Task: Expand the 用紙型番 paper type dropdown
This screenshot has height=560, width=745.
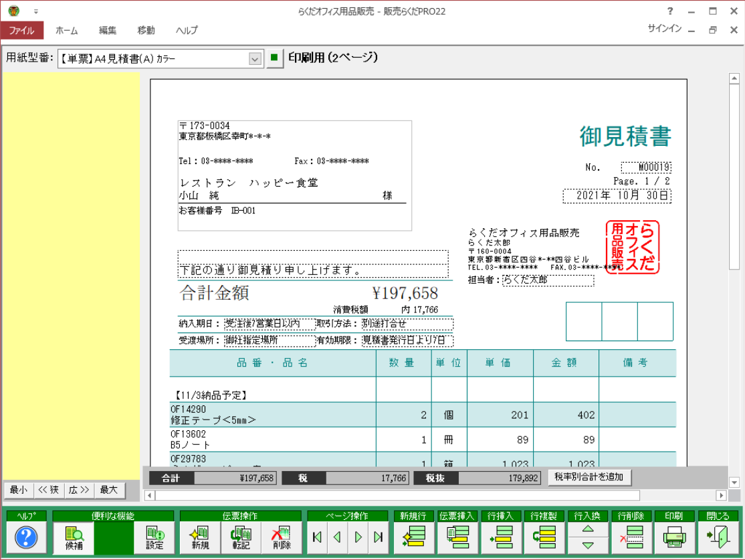Action: coord(255,59)
